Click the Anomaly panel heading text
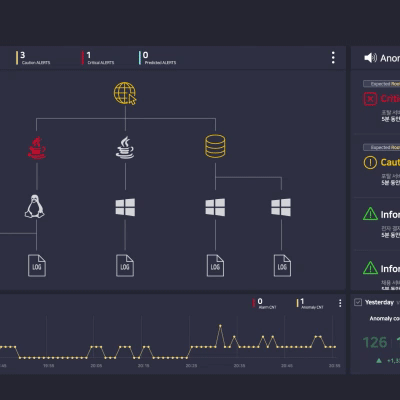Screen dimensions: 400x400 390,58
